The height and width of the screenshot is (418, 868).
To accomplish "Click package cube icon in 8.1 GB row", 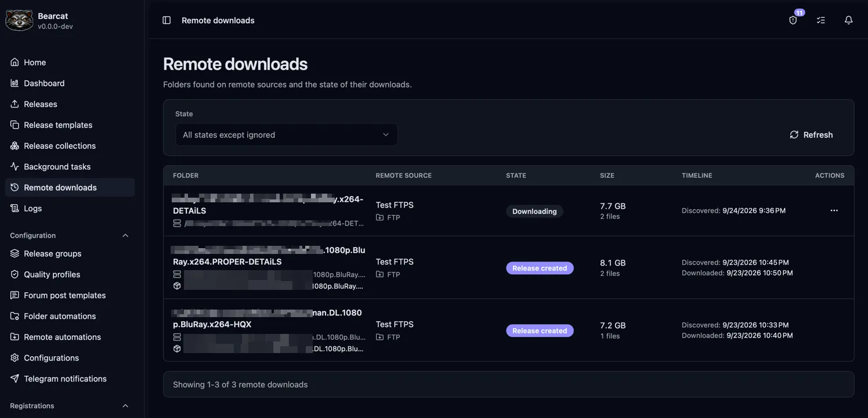I will pyautogui.click(x=177, y=286).
